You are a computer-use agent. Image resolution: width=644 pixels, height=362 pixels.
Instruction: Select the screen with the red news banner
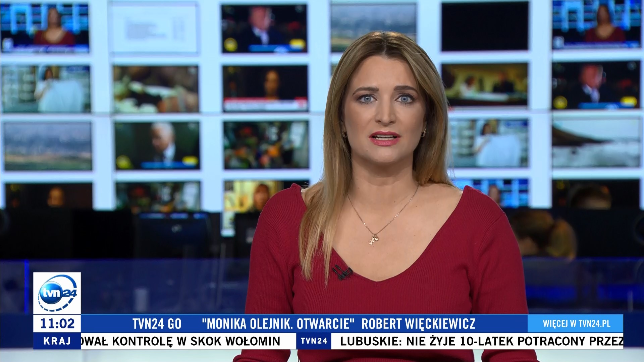point(265,88)
